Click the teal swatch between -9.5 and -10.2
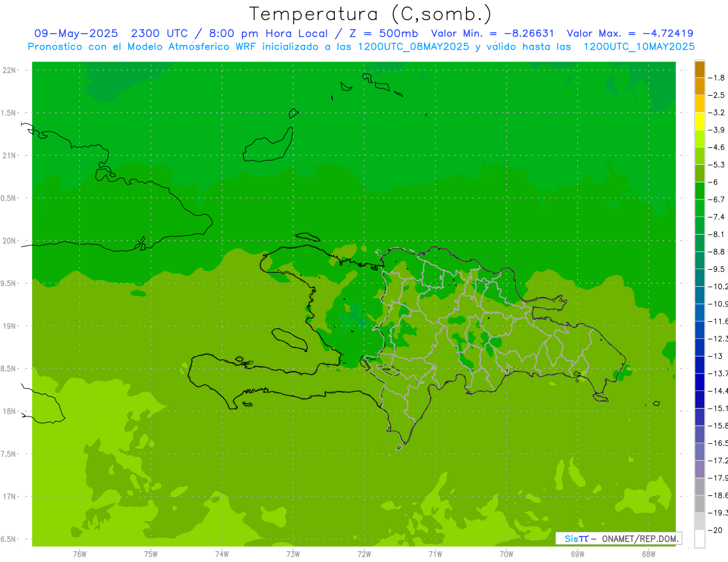 point(699,278)
